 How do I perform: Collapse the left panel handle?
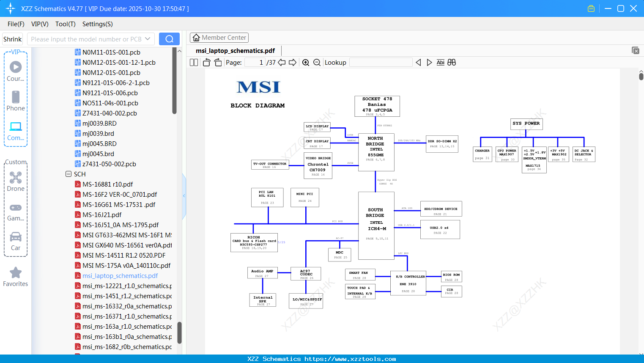[184, 196]
